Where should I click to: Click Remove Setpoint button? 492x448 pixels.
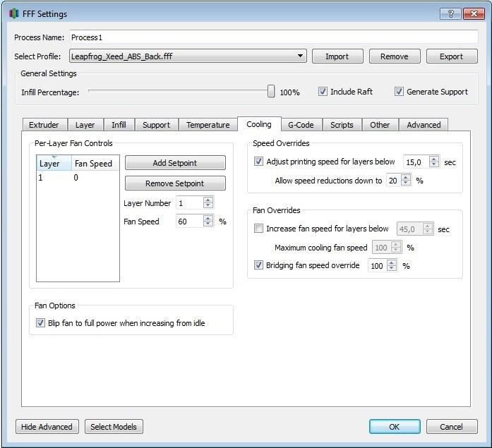point(175,183)
